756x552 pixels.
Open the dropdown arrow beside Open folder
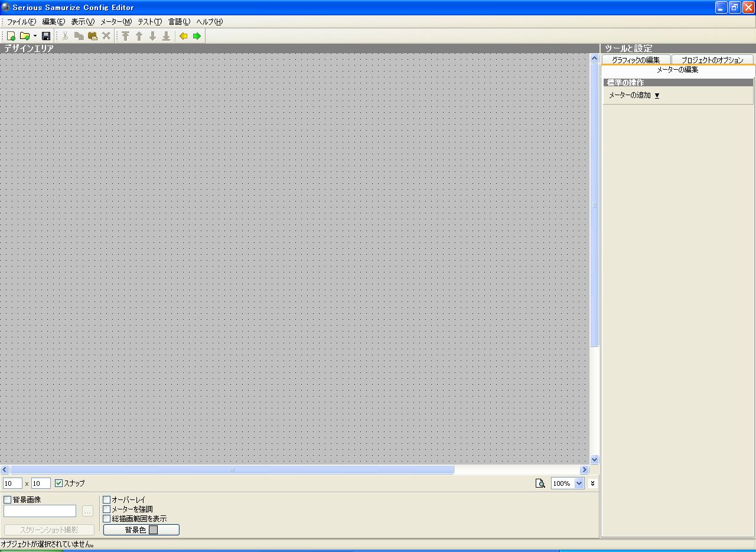point(35,36)
